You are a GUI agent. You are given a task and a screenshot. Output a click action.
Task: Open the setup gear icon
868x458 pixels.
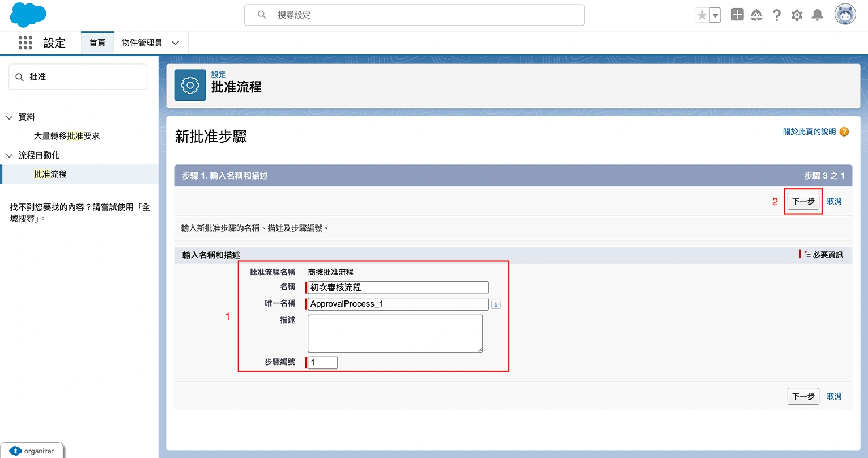pos(797,15)
